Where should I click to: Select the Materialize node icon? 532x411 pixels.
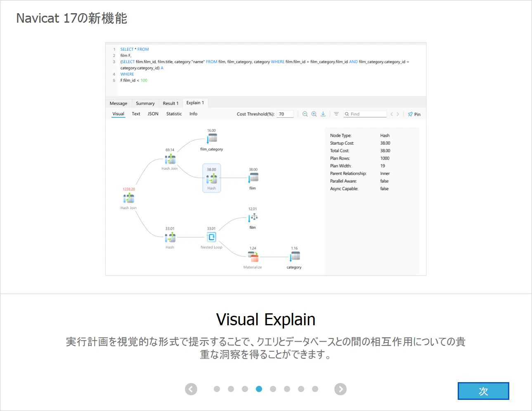[x=253, y=257]
